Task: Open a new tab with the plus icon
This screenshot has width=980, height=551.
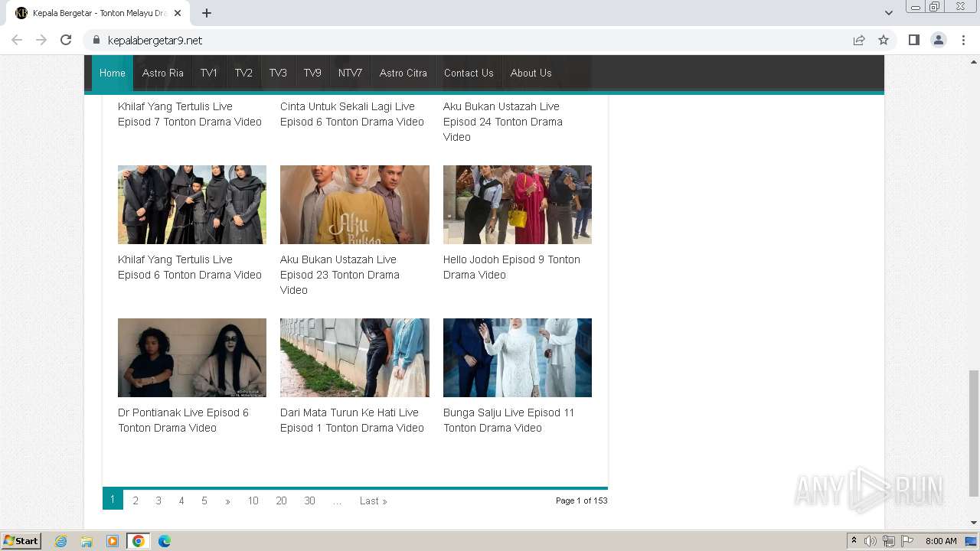Action: click(207, 13)
